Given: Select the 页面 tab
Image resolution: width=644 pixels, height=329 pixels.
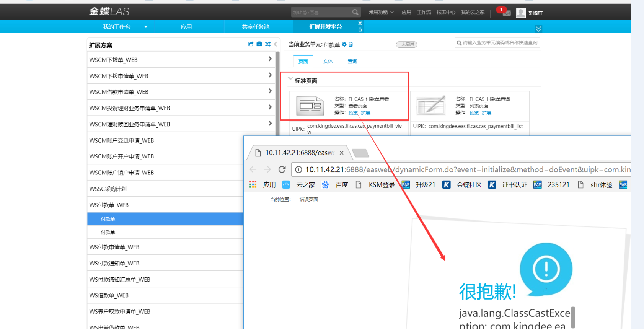Looking at the screenshot, I should click(x=303, y=61).
